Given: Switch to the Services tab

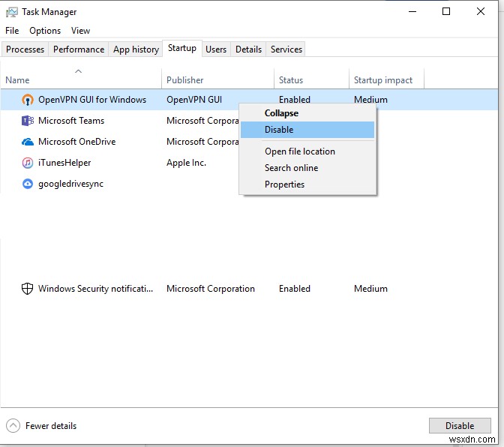Looking at the screenshot, I should [286, 49].
